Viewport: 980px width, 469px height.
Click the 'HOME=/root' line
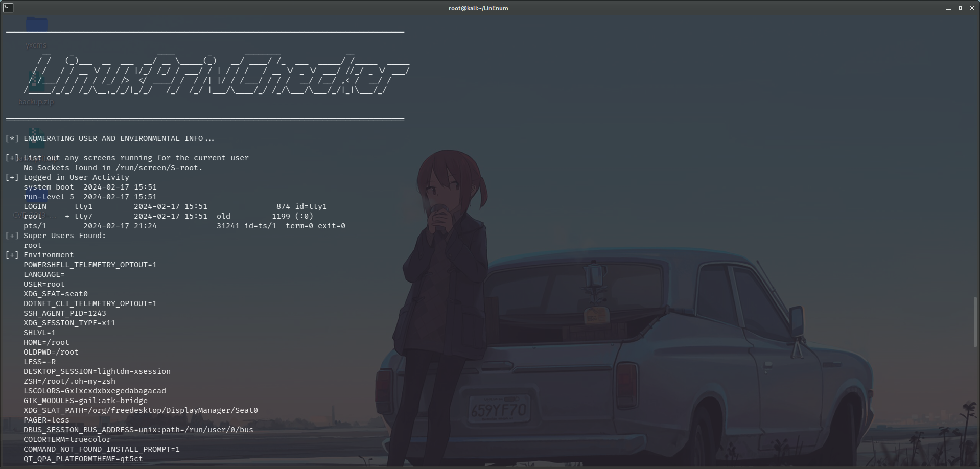click(46, 342)
